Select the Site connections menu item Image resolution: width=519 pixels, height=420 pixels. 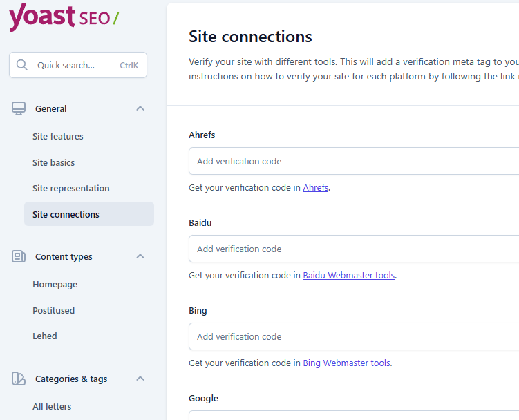(66, 214)
